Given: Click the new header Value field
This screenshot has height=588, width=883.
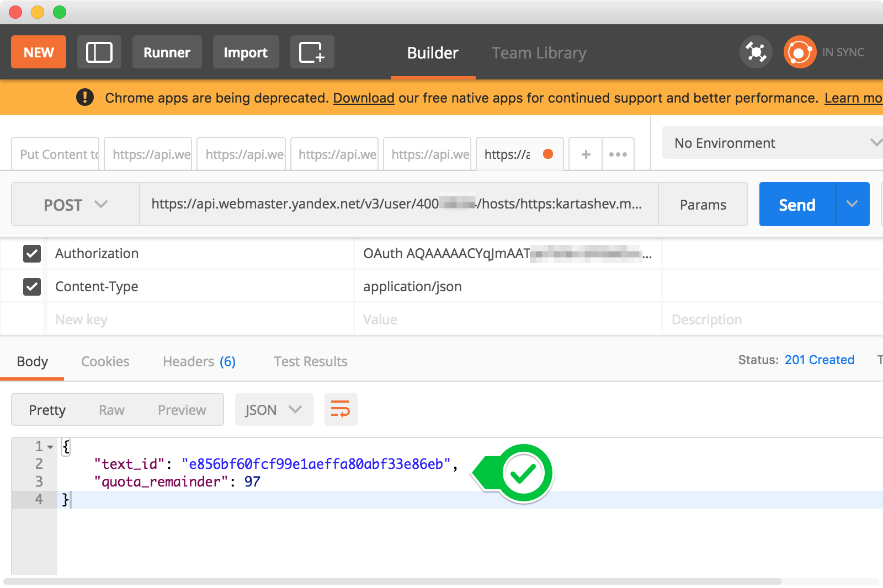Looking at the screenshot, I should point(508,319).
